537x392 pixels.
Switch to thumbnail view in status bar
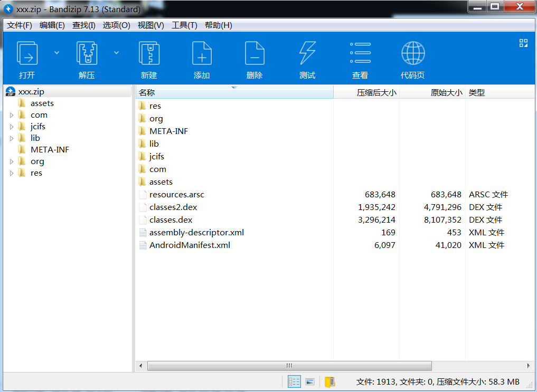coord(310,381)
